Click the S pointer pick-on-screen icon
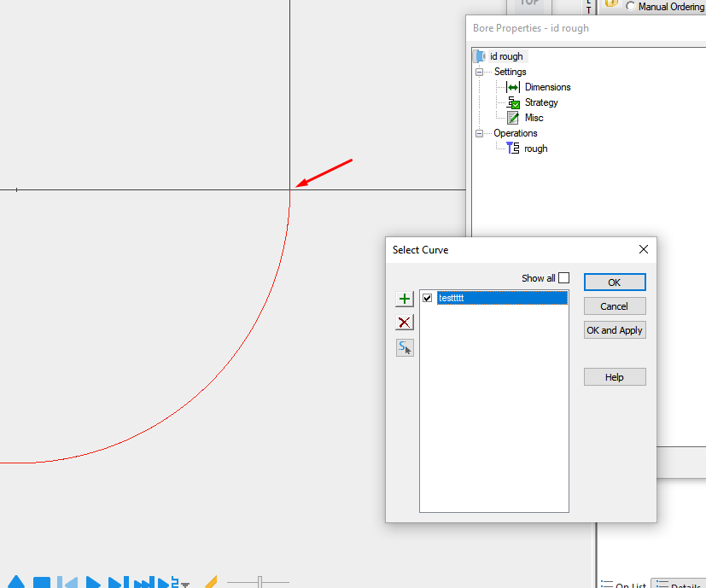 click(x=404, y=347)
